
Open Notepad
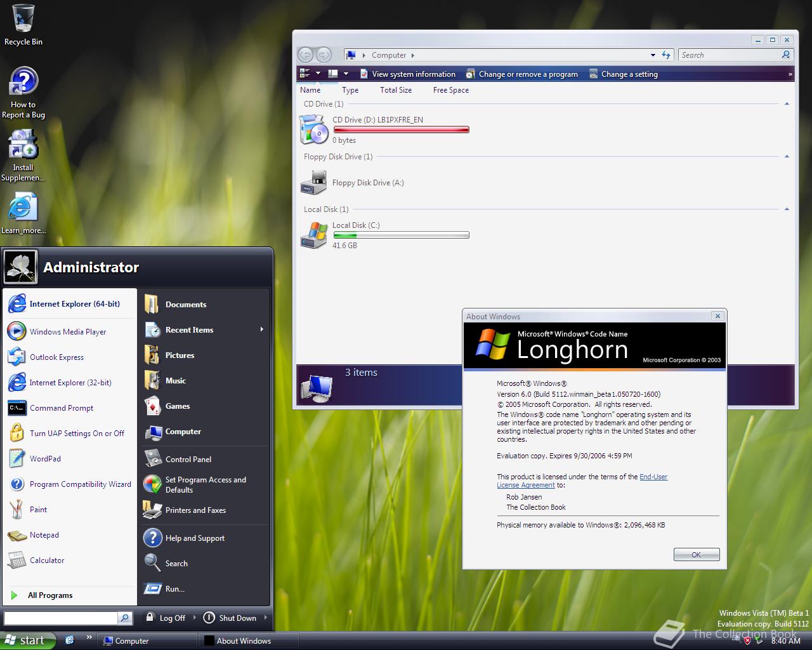(69, 534)
